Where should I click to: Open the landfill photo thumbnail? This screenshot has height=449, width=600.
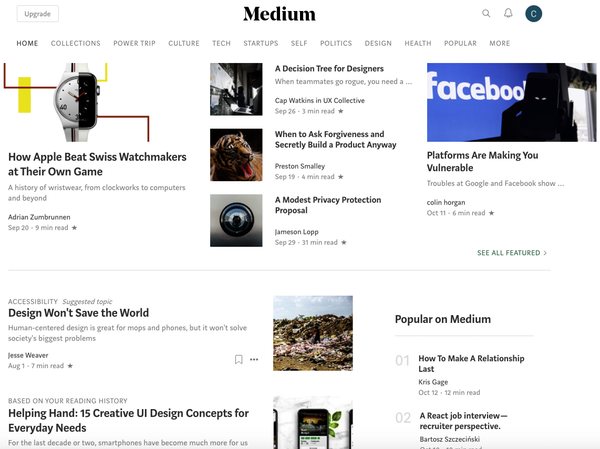pyautogui.click(x=312, y=333)
